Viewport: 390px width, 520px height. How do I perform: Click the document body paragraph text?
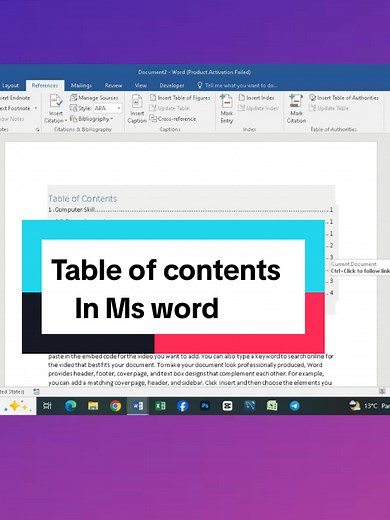[191, 369]
